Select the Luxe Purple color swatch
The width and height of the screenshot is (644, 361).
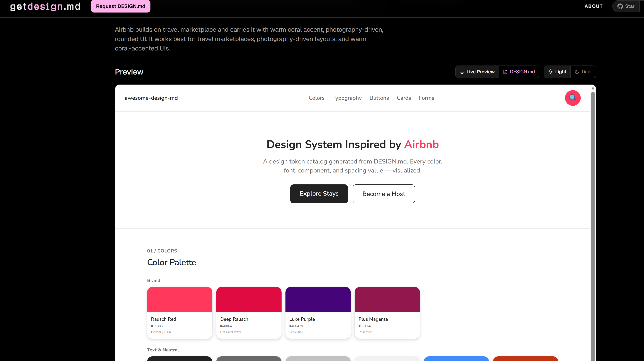tap(318, 313)
